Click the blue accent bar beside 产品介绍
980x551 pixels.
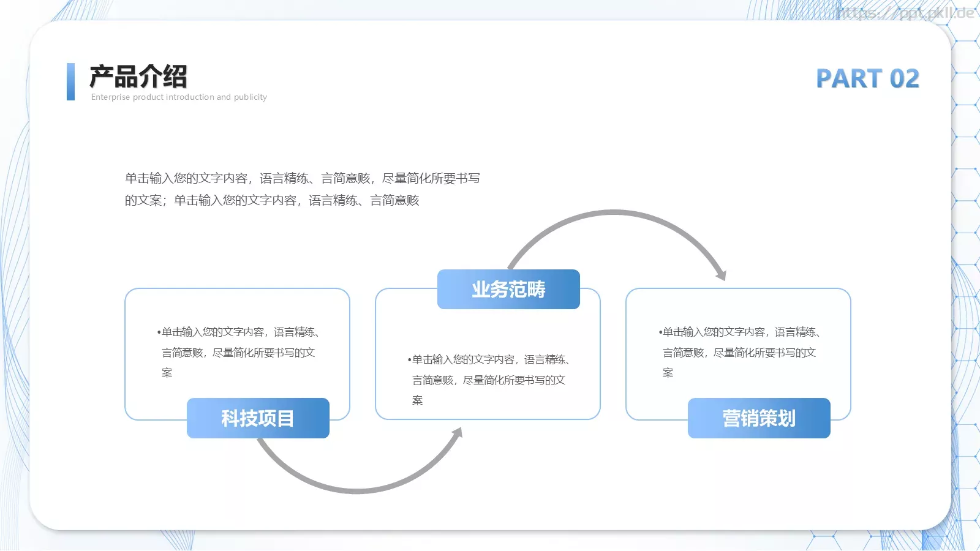[x=70, y=81]
